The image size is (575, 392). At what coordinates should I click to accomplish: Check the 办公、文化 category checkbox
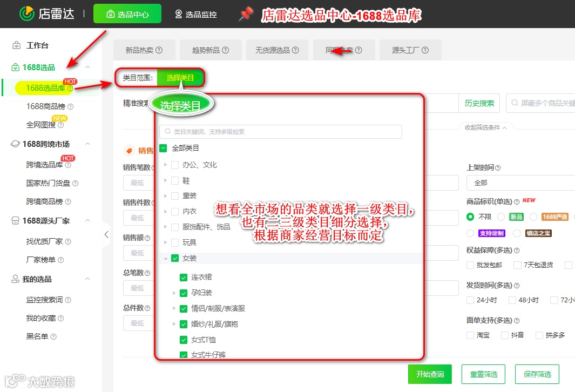(x=175, y=165)
